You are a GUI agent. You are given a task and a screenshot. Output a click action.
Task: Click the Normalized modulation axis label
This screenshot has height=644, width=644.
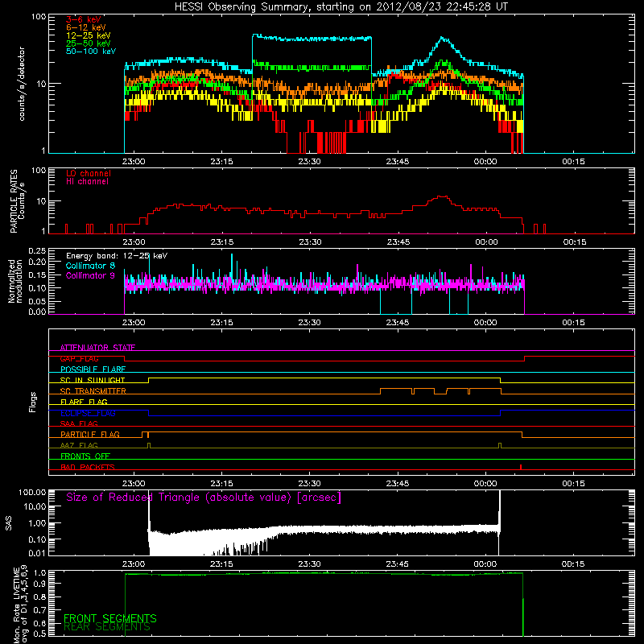(x=15, y=281)
